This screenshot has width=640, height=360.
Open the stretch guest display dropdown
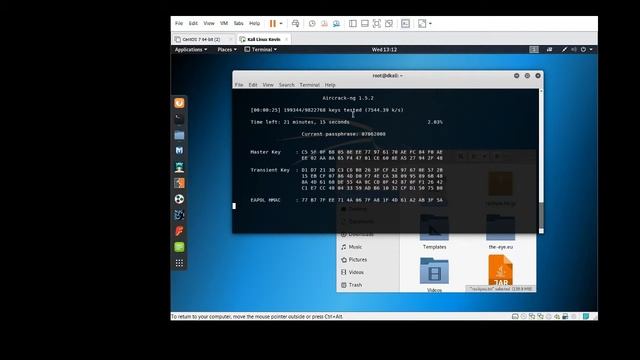pos(430,24)
